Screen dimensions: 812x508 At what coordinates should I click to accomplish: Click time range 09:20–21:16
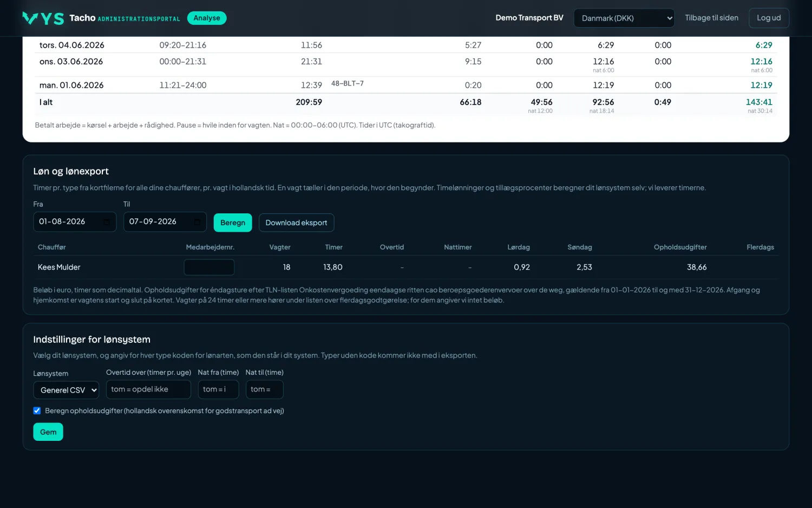pyautogui.click(x=182, y=45)
